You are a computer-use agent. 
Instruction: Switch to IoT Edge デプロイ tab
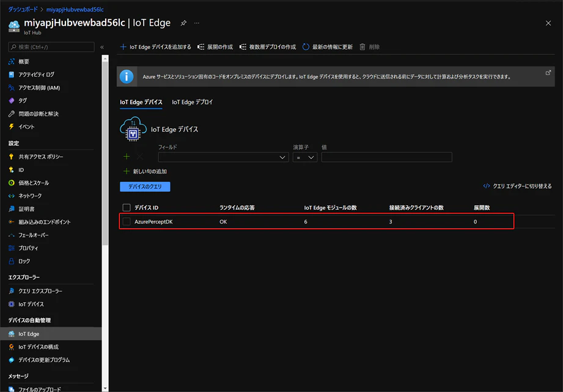[192, 102]
